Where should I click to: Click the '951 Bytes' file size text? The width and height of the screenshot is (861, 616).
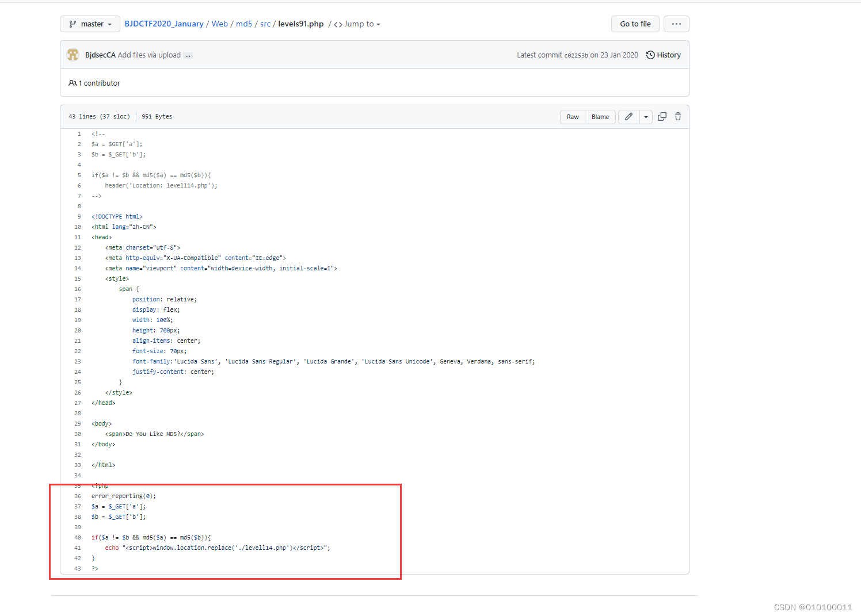pos(157,117)
